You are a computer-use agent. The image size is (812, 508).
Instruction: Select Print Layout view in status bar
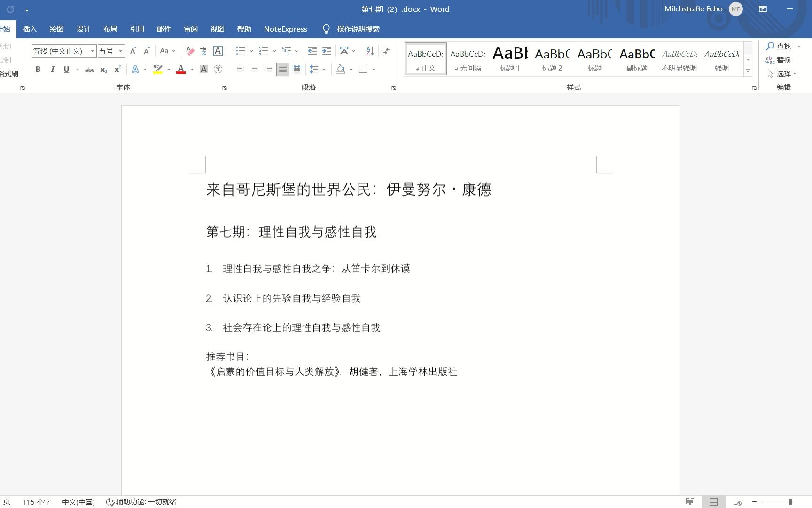pos(713,502)
